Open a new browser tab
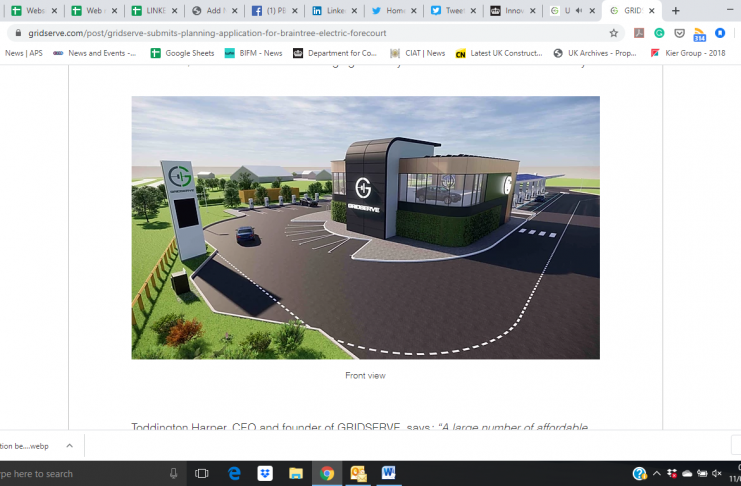 (675, 11)
